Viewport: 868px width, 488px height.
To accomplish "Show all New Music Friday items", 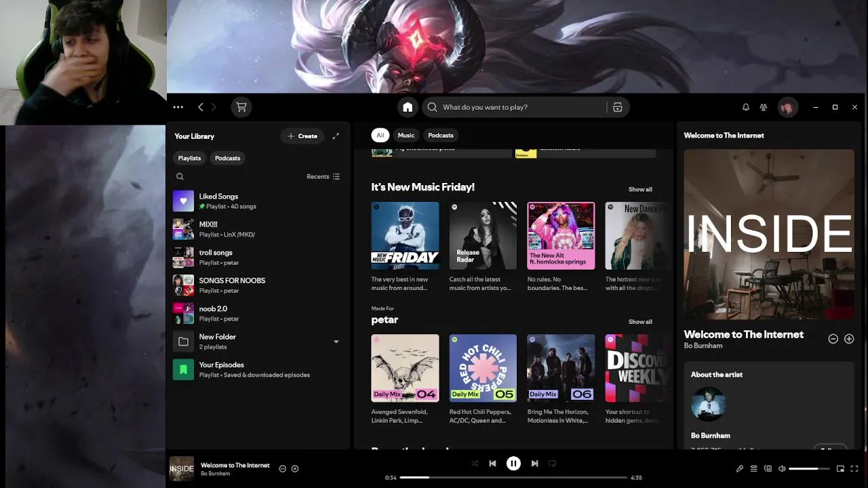I will (x=640, y=189).
